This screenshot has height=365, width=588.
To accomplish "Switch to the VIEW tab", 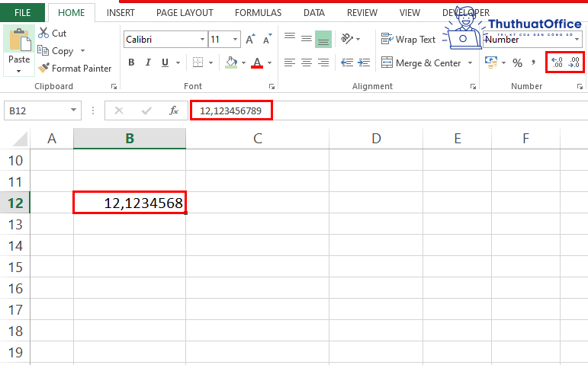I will (410, 13).
